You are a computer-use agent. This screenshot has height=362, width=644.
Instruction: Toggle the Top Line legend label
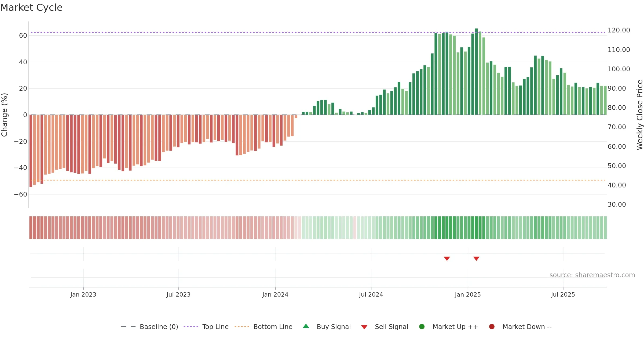215,327
